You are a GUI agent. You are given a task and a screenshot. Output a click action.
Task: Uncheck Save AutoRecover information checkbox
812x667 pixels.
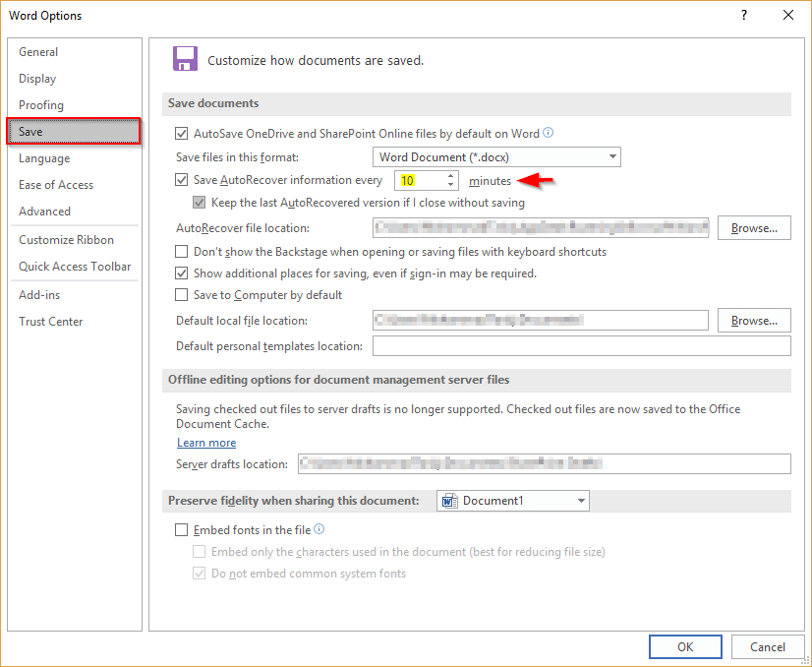(181, 180)
